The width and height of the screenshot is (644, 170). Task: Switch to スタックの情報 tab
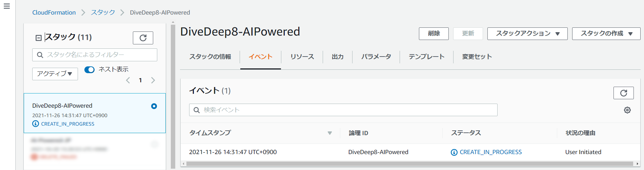click(210, 57)
